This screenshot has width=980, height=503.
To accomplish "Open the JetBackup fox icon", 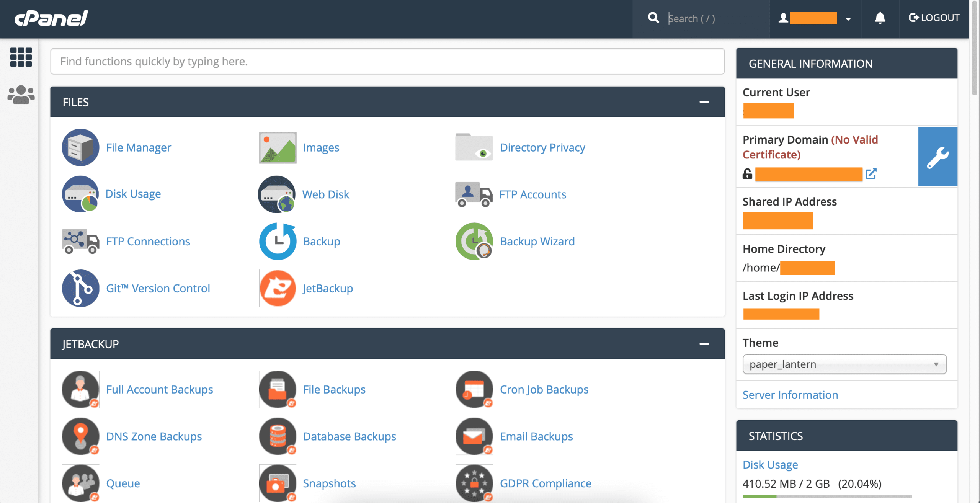I will point(278,288).
